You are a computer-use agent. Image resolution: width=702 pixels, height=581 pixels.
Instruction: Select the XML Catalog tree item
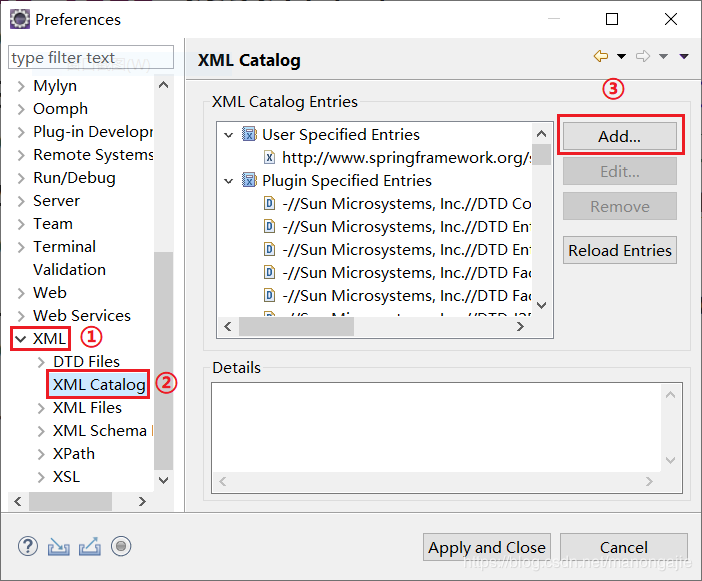click(99, 384)
